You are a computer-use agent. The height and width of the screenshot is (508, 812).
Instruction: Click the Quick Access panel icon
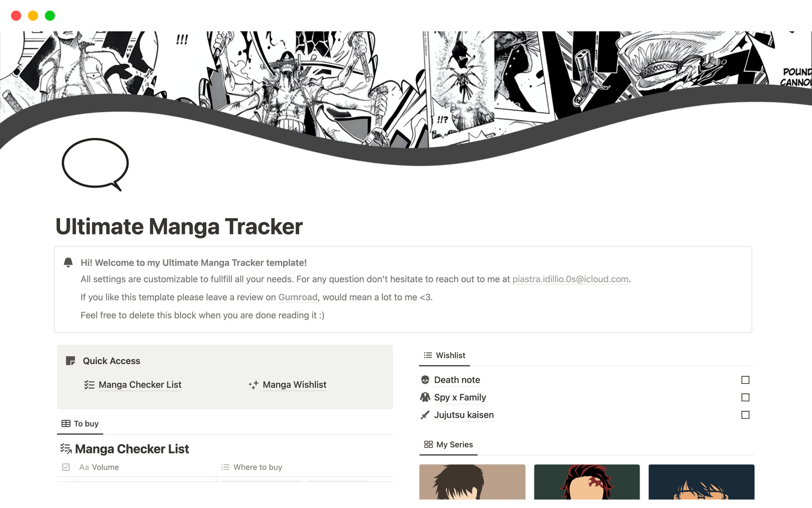tap(70, 361)
